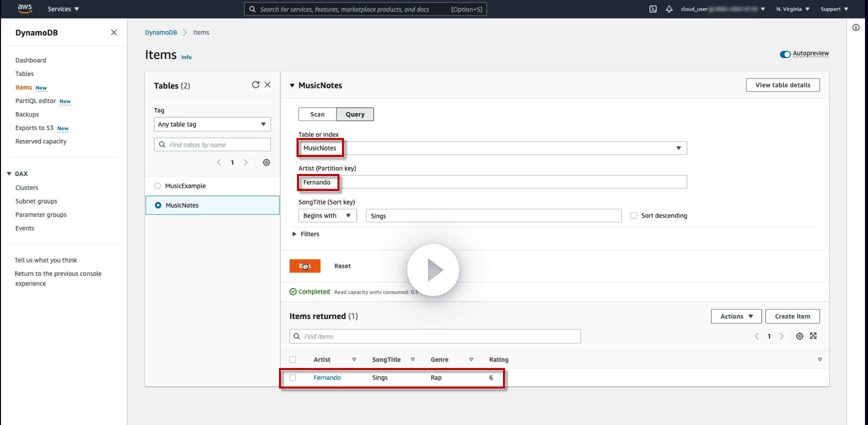The height and width of the screenshot is (425, 868).
Task: Expand the Filters section
Action: coord(305,234)
